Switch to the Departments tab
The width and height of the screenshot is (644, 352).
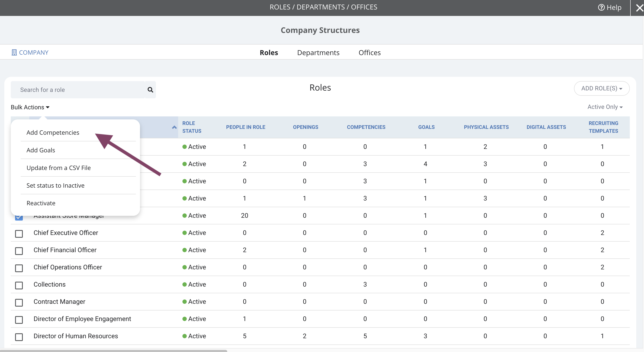318,53
